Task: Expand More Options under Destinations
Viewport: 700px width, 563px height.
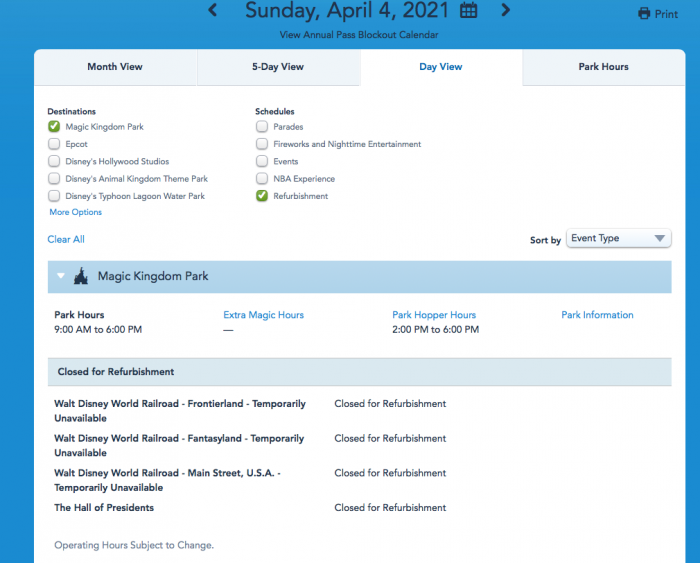Action: tap(75, 212)
